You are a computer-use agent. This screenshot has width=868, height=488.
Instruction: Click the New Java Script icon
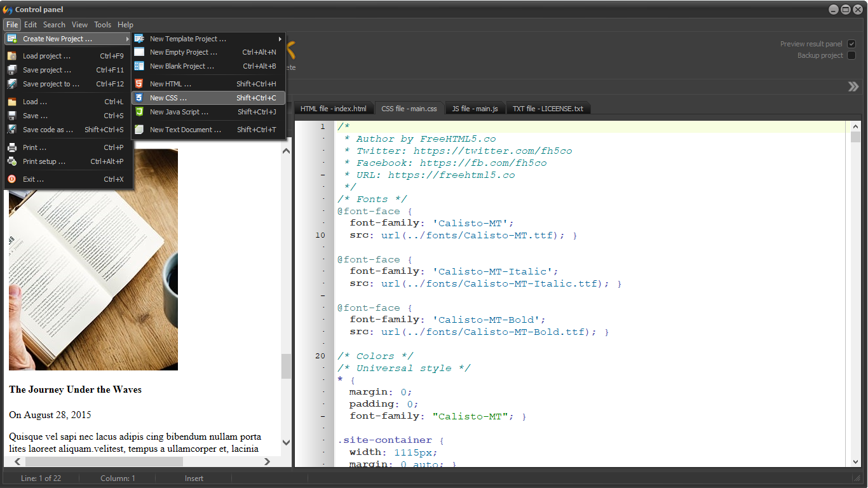(139, 112)
